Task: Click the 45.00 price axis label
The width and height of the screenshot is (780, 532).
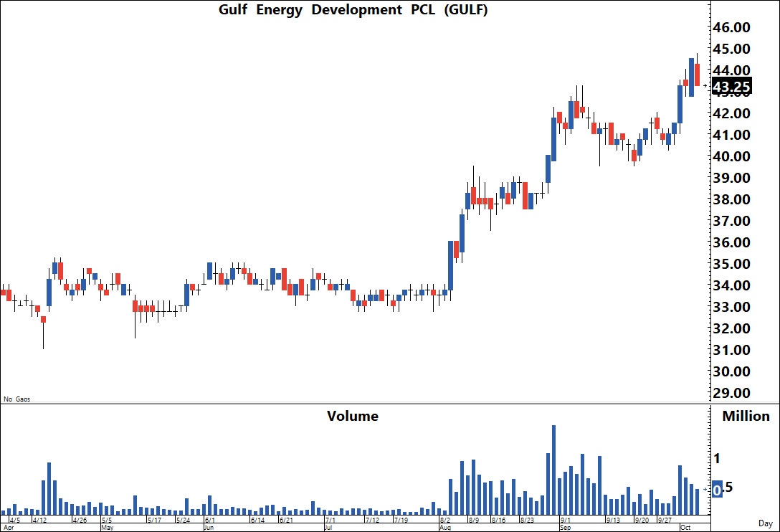Action: pos(731,49)
